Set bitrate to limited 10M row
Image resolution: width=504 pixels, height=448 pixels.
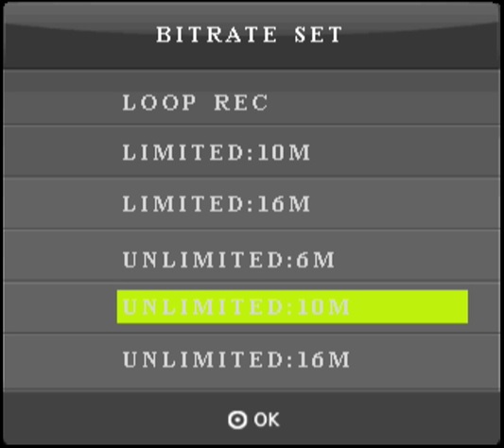tap(252, 151)
